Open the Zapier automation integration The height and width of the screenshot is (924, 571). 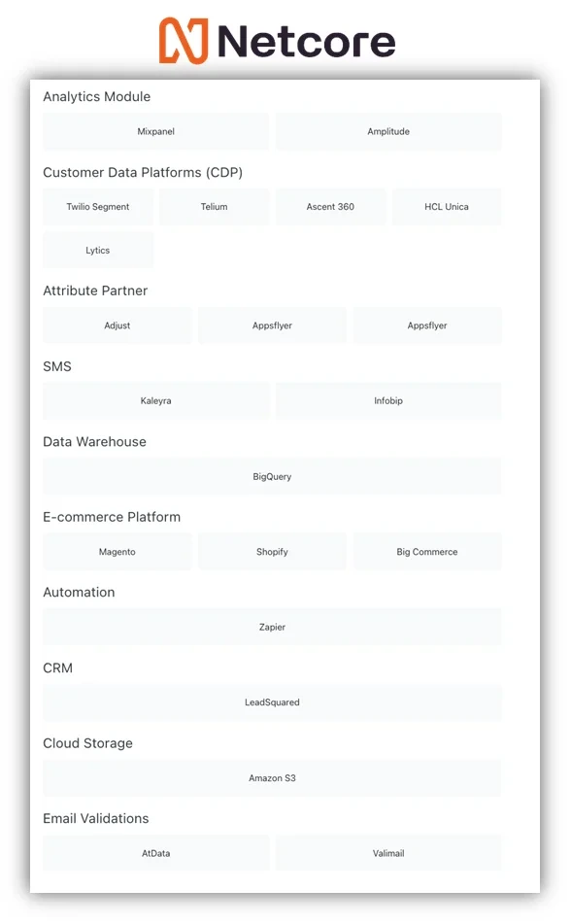click(x=272, y=627)
